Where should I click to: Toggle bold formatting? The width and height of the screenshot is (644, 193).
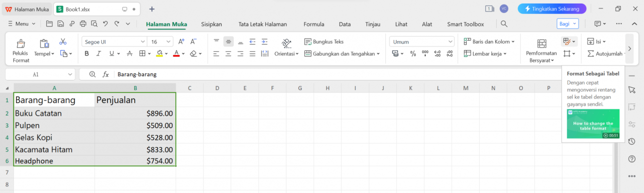point(86,53)
